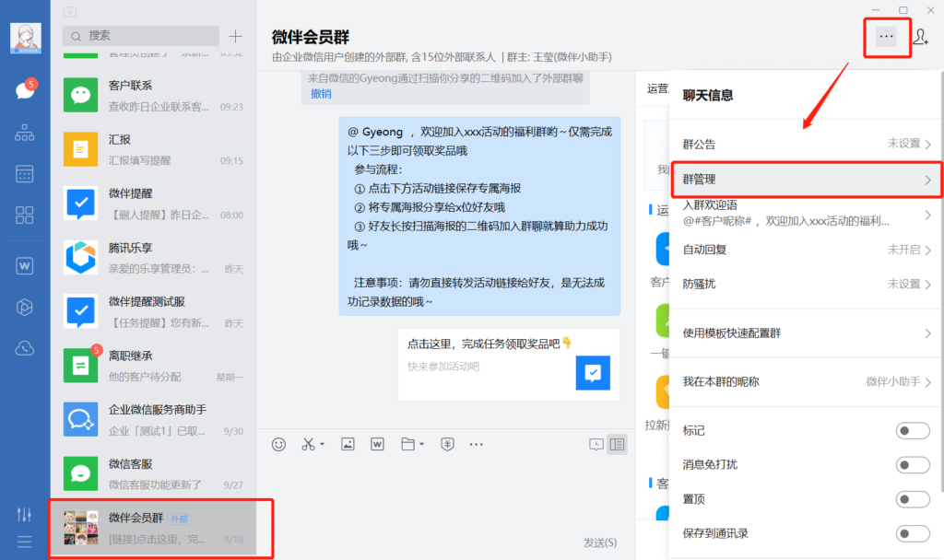Click the add member icon at top right
This screenshot has height=560, width=944.
click(x=921, y=37)
